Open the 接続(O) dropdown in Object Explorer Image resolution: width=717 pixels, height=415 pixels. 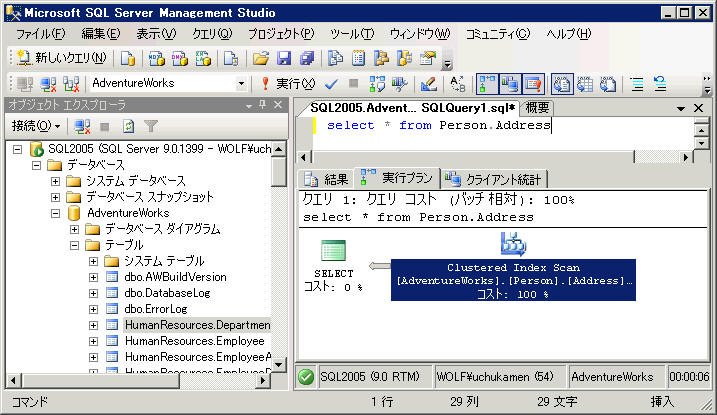point(36,126)
